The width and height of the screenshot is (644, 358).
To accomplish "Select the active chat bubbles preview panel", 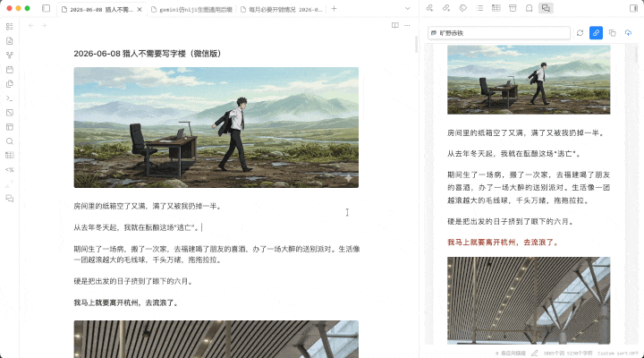I will pos(546,8).
